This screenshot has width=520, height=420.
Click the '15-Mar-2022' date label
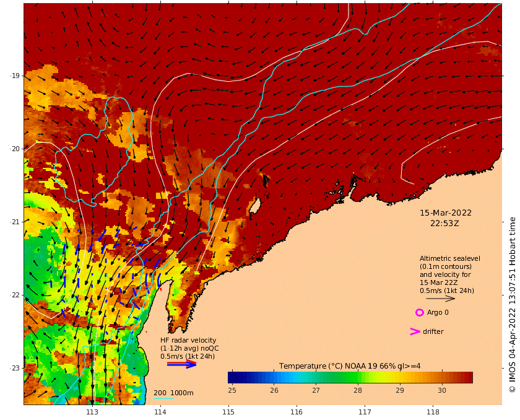[x=446, y=213]
